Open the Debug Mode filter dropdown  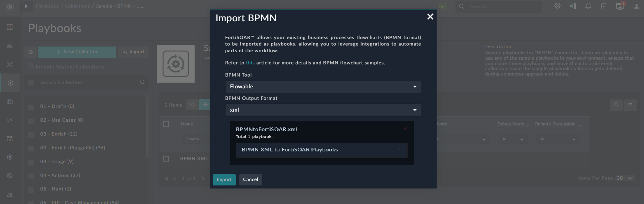pos(513,139)
